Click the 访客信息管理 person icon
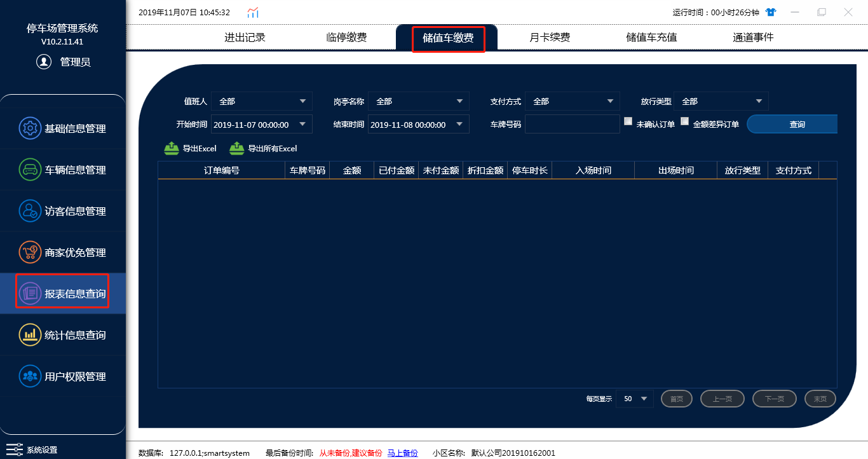 pos(30,211)
